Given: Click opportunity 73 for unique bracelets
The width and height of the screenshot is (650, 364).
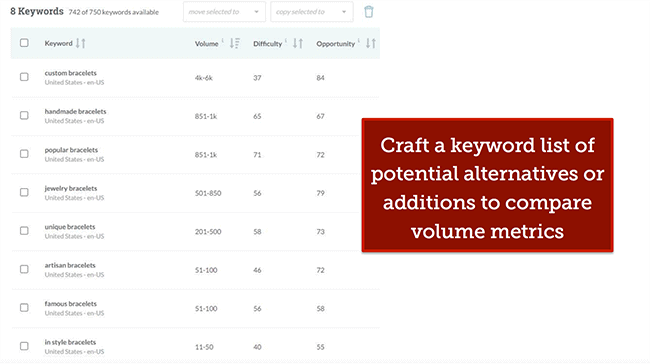Looking at the screenshot, I should pyautogui.click(x=320, y=232).
